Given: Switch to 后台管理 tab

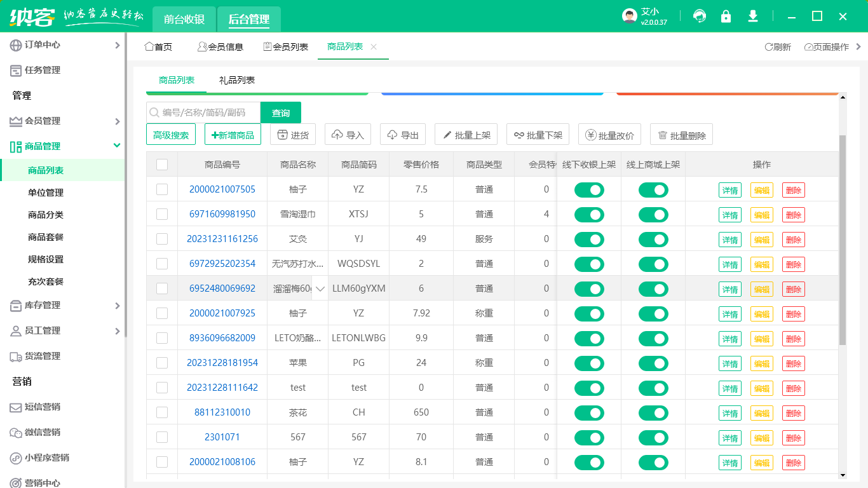Looking at the screenshot, I should click(249, 19).
